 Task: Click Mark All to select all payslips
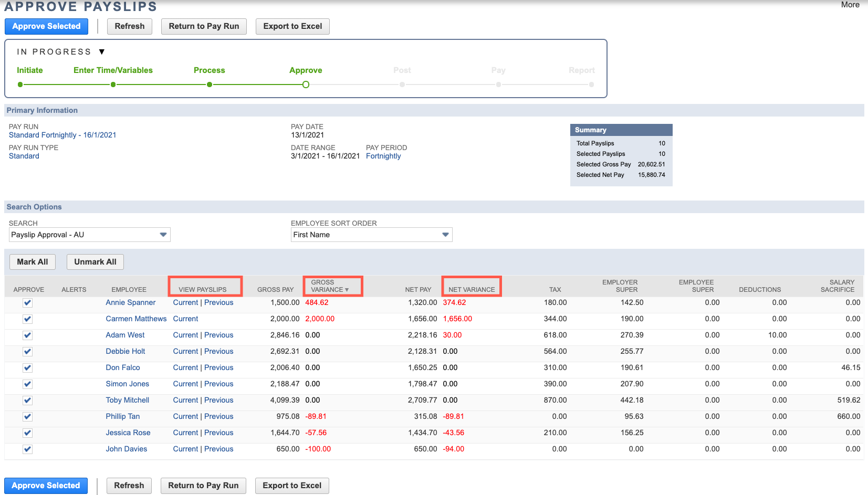pyautogui.click(x=32, y=261)
